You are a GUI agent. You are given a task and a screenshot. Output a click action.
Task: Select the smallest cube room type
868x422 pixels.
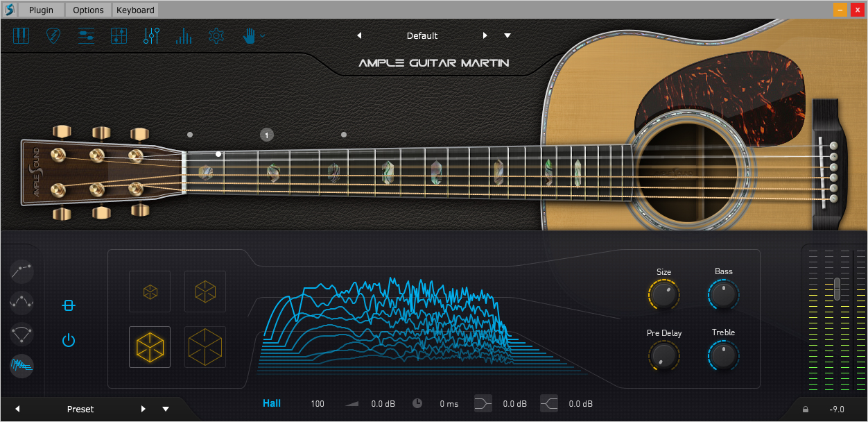click(x=150, y=292)
